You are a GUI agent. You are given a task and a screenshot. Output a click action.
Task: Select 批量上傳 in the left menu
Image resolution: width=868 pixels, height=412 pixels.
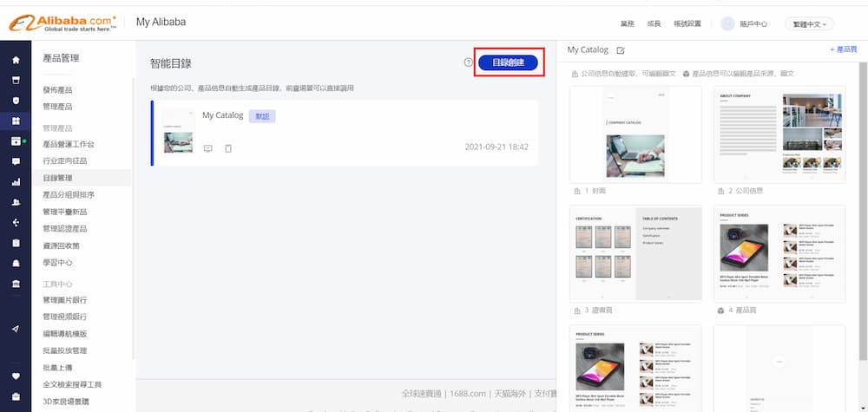[57, 367]
